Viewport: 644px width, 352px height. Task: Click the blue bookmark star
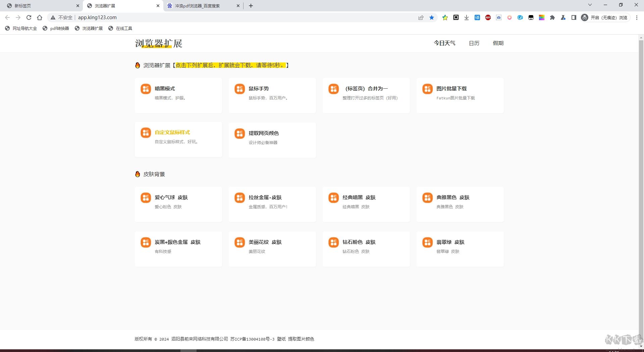pyautogui.click(x=432, y=17)
